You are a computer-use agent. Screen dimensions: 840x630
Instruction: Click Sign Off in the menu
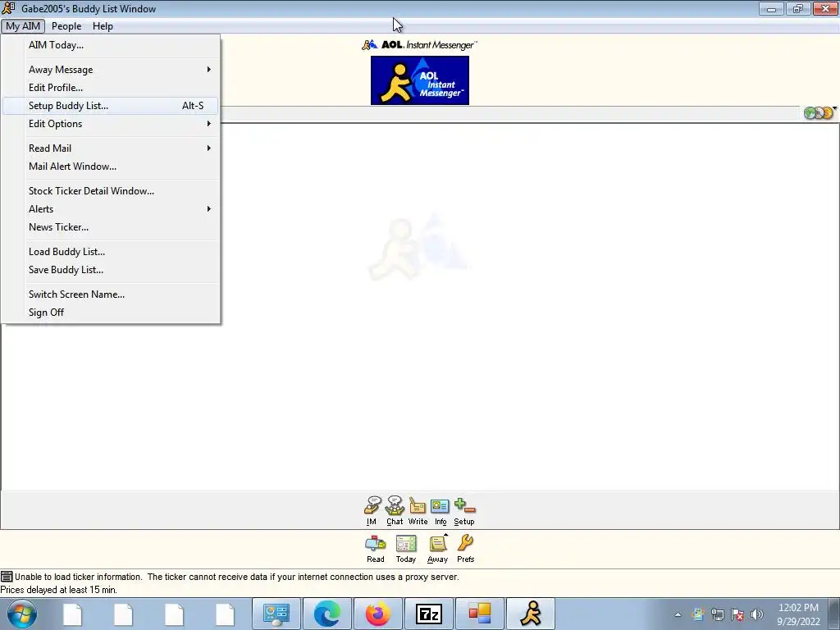[111, 313]
